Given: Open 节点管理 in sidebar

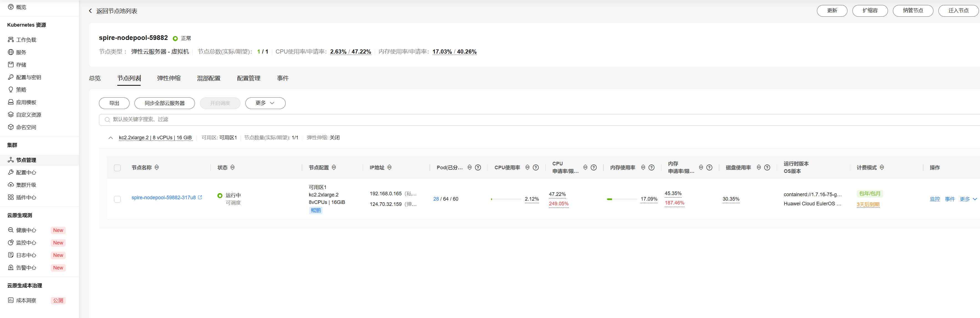Looking at the screenshot, I should tap(26, 160).
